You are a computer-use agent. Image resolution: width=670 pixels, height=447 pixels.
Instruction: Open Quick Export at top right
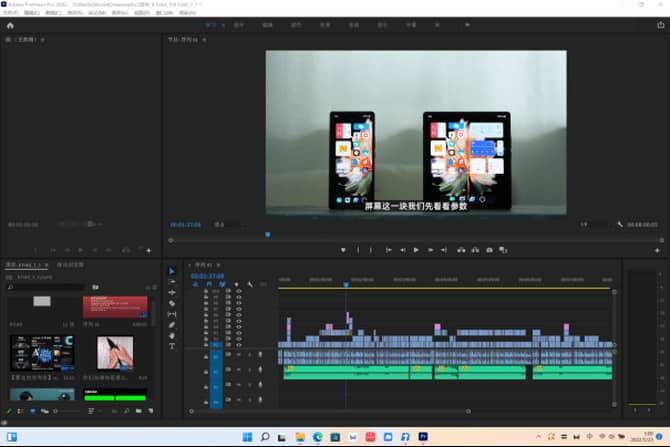[661, 25]
